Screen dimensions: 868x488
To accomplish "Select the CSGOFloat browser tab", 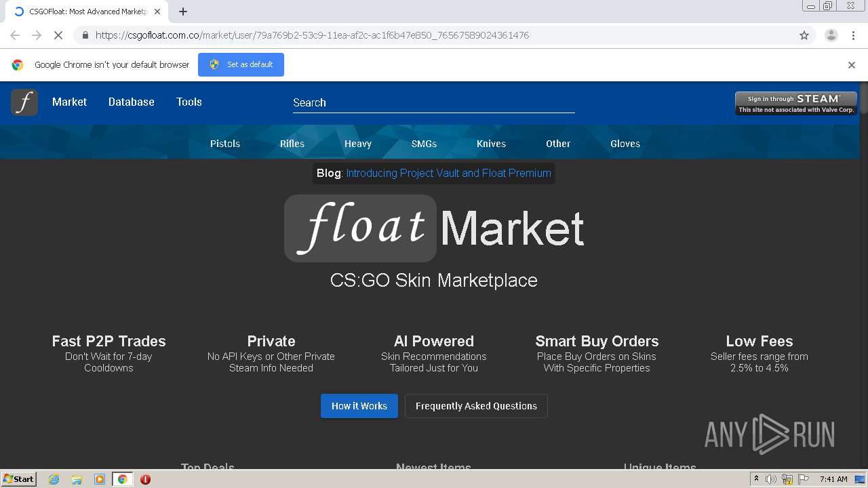I will tap(86, 12).
